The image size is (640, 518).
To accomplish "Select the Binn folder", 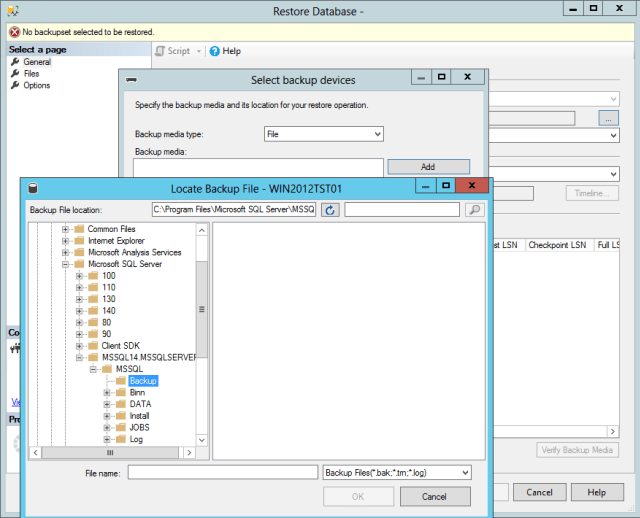I will tap(137, 393).
